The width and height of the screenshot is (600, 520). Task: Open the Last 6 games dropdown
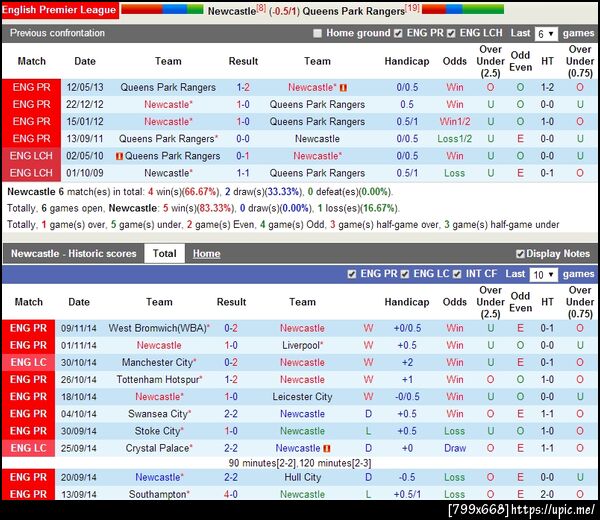click(546, 34)
